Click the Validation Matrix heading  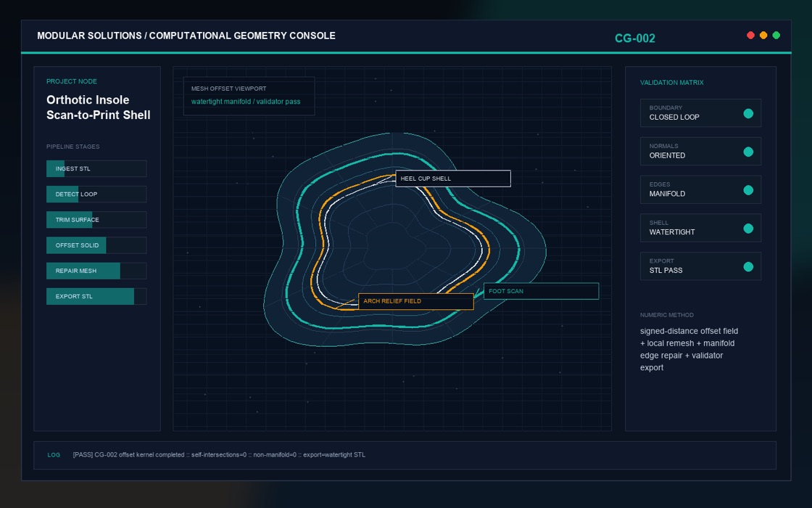tap(671, 83)
